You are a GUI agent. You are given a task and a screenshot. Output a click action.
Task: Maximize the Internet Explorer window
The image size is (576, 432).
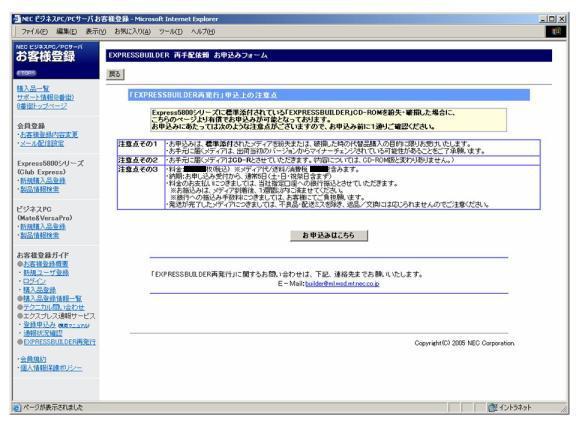(x=551, y=19)
